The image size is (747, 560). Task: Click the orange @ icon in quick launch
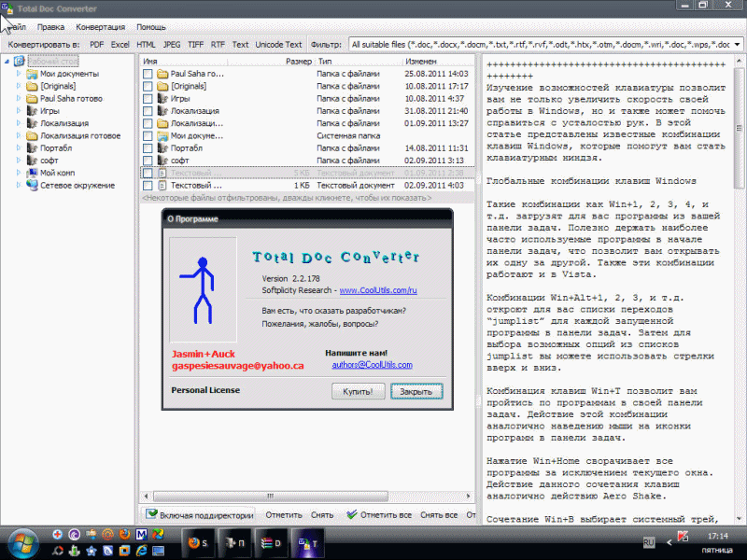[x=107, y=534]
